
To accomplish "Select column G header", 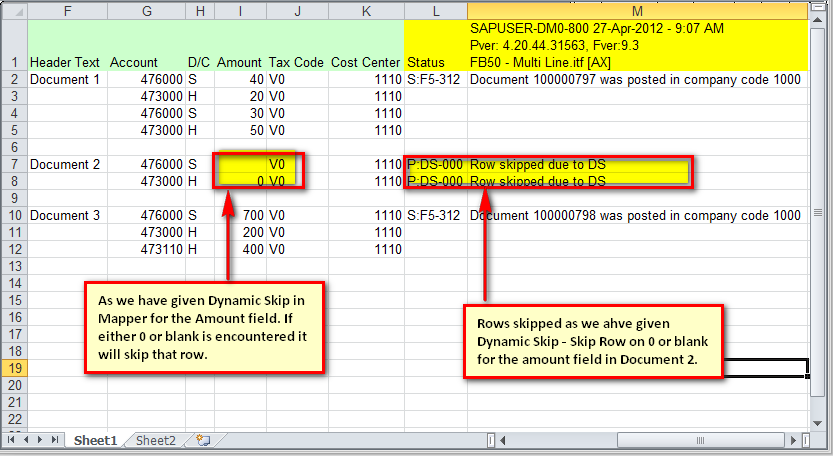I will 147,9.
